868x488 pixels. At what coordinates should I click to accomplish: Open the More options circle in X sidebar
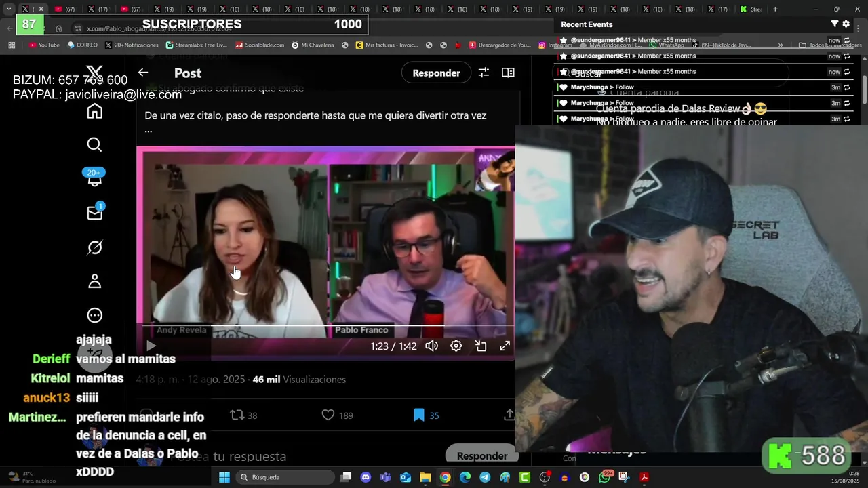pyautogui.click(x=95, y=315)
